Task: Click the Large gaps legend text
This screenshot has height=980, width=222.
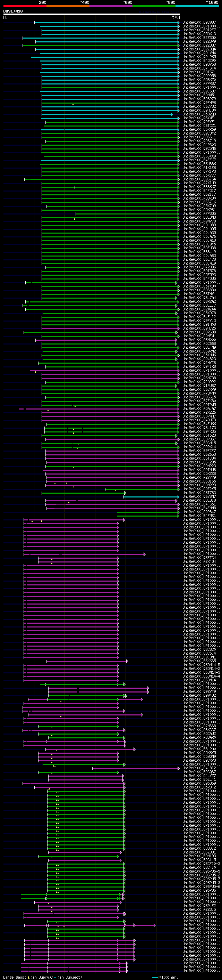Action: (43, 977)
